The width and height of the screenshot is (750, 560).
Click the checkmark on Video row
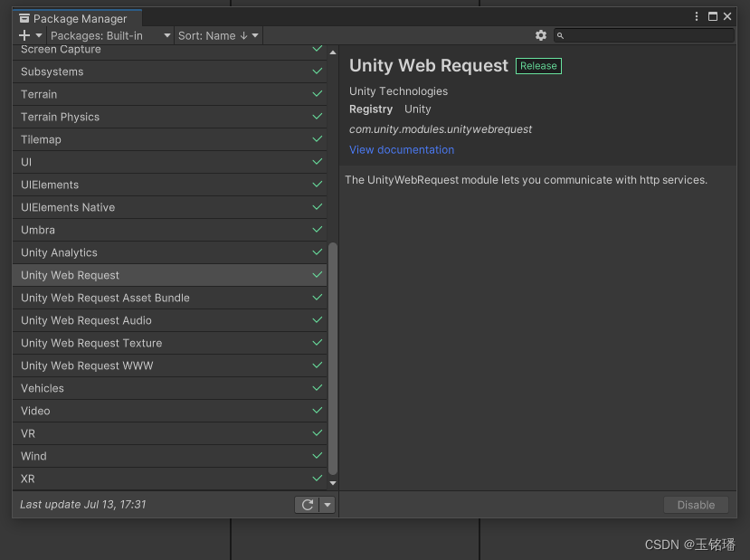point(317,411)
